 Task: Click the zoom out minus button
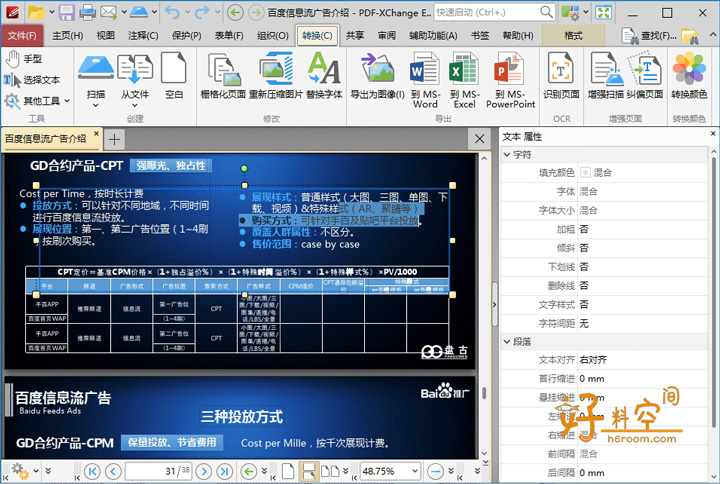(435, 471)
